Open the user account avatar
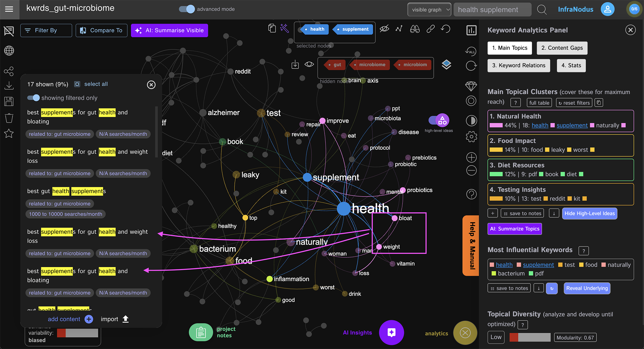Viewport: 644px width, 349px height. click(x=608, y=9)
